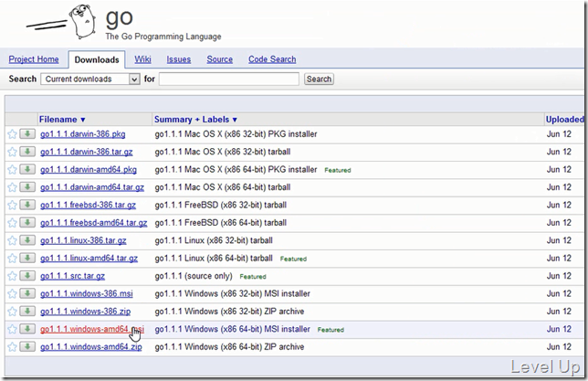
Task: Open go1.1.1.darwin-386.tar.gz file link
Action: [x=87, y=152]
